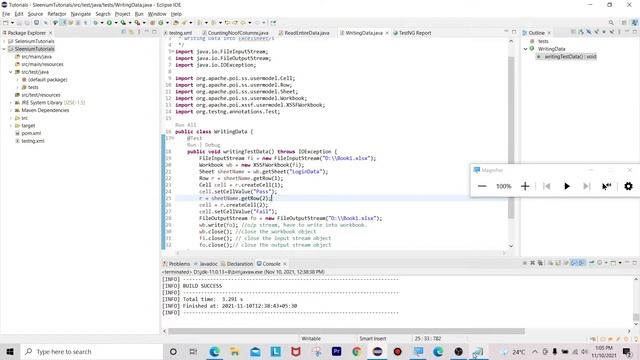Viewport: 640px width, 360px height.
Task: Click the Clear Console icon
Action: click(x=551, y=263)
